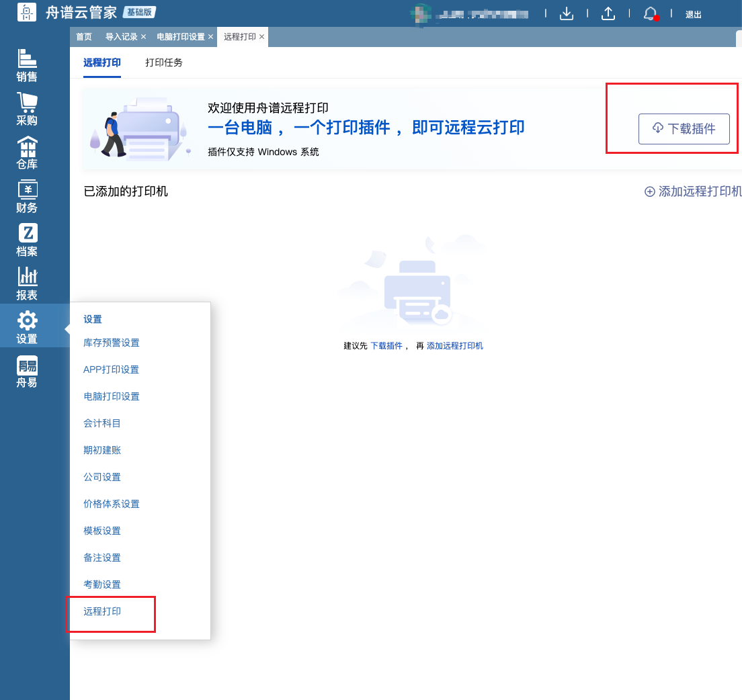Click the download icon in top bar
742x700 pixels.
click(x=567, y=13)
